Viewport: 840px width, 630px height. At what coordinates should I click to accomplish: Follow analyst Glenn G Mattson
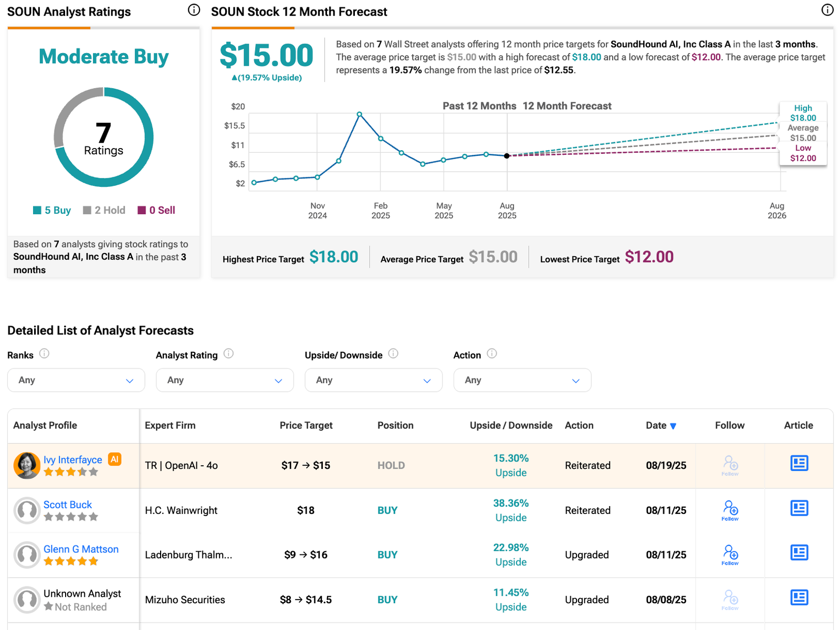[730, 554]
